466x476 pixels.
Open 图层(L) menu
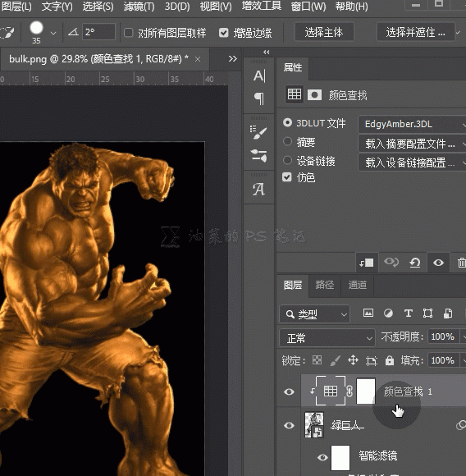(16, 6)
